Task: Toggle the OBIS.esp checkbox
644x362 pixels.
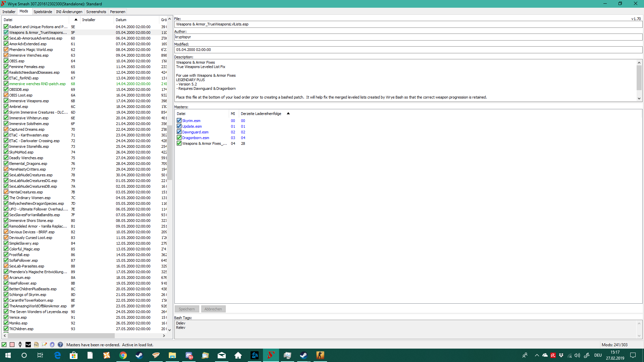Action: pos(6,61)
